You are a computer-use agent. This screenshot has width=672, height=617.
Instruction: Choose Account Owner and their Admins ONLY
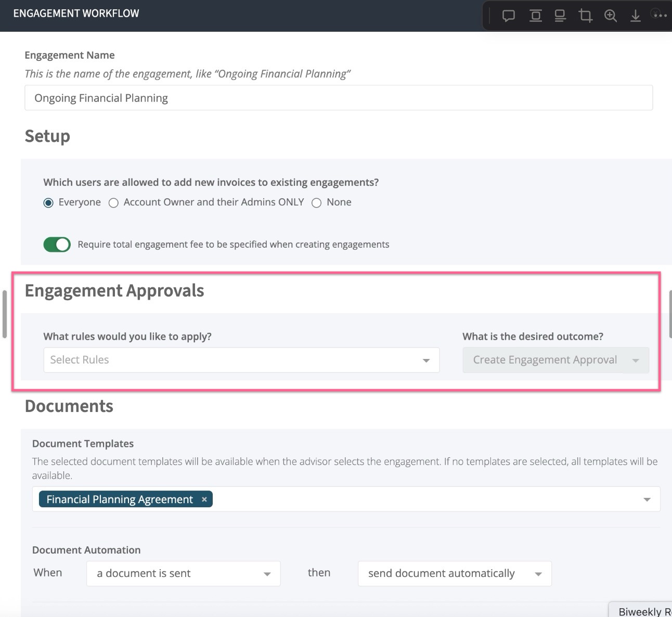coord(113,203)
